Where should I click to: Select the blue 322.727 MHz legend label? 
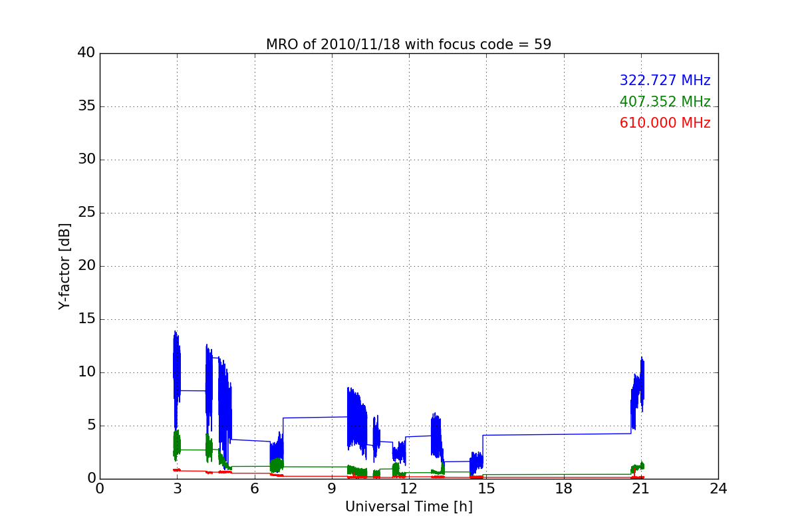[x=665, y=80]
